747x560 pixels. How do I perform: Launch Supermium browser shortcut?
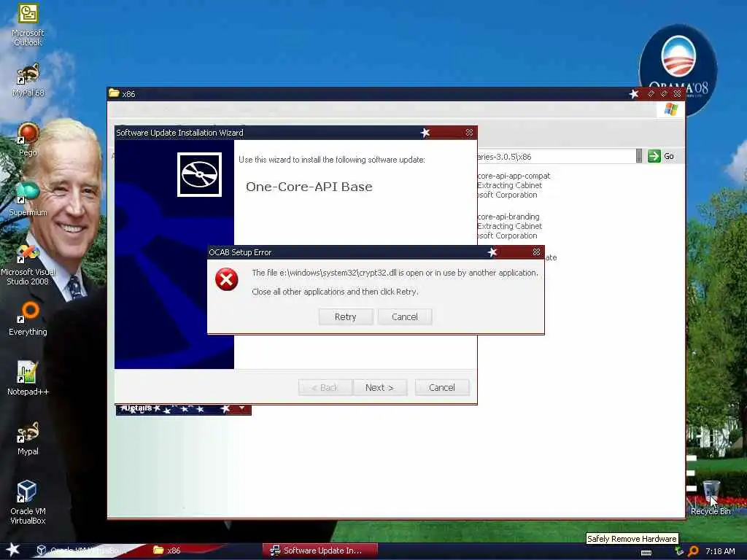click(x=28, y=199)
